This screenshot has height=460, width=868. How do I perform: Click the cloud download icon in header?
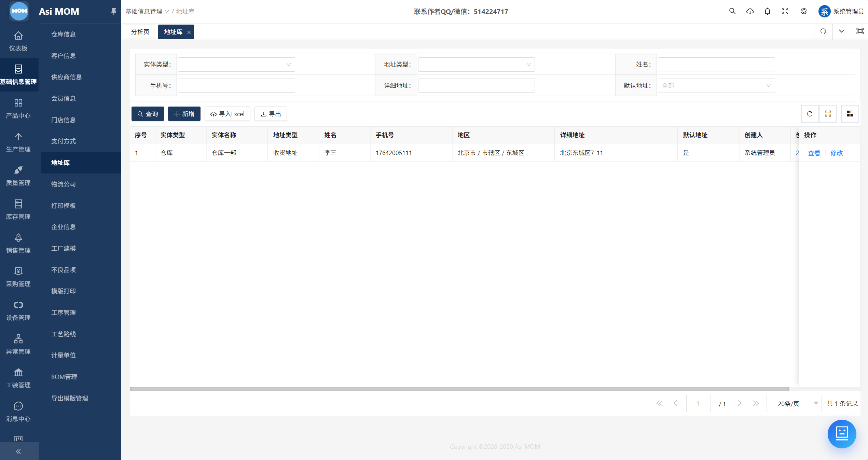coord(750,11)
